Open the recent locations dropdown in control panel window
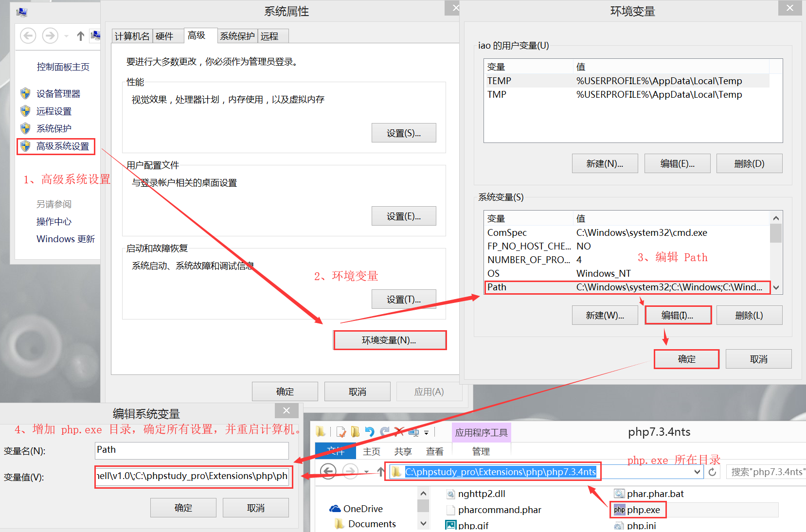Screen dimensions: 806x532 [x=67, y=36]
